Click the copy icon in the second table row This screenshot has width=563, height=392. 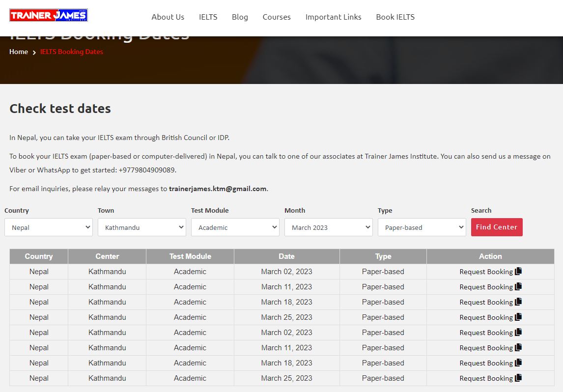[518, 286]
